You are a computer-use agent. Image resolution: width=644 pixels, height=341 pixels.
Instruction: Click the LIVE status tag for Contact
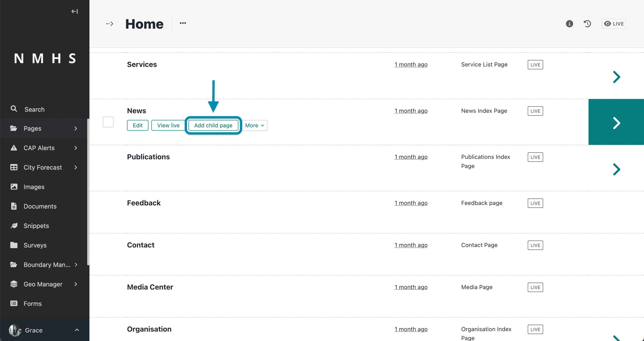[x=535, y=245]
